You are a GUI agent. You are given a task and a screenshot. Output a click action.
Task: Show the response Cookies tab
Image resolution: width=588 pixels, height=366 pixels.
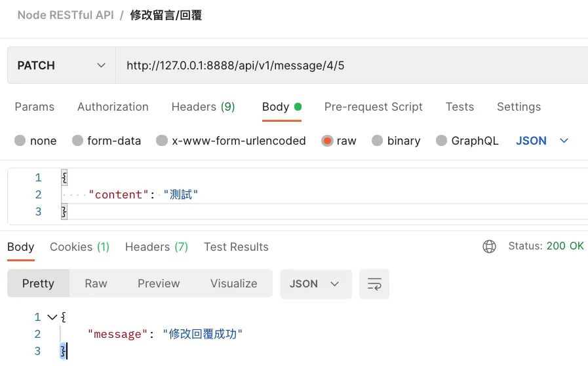[79, 247]
